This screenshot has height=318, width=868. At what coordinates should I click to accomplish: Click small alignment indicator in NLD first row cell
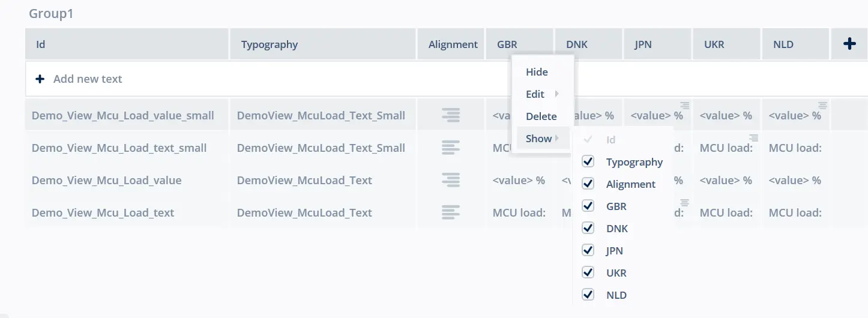click(x=822, y=105)
